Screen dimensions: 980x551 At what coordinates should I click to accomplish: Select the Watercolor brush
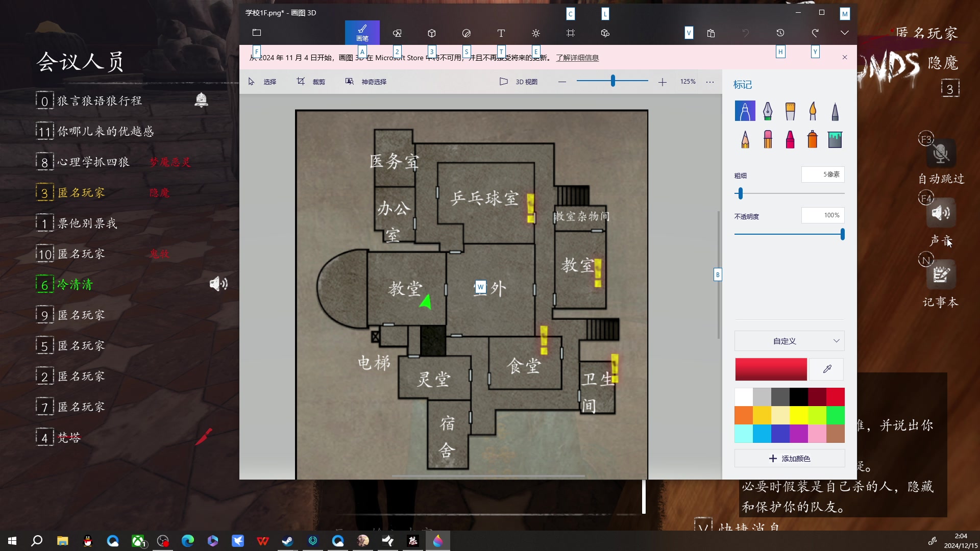pyautogui.click(x=813, y=111)
